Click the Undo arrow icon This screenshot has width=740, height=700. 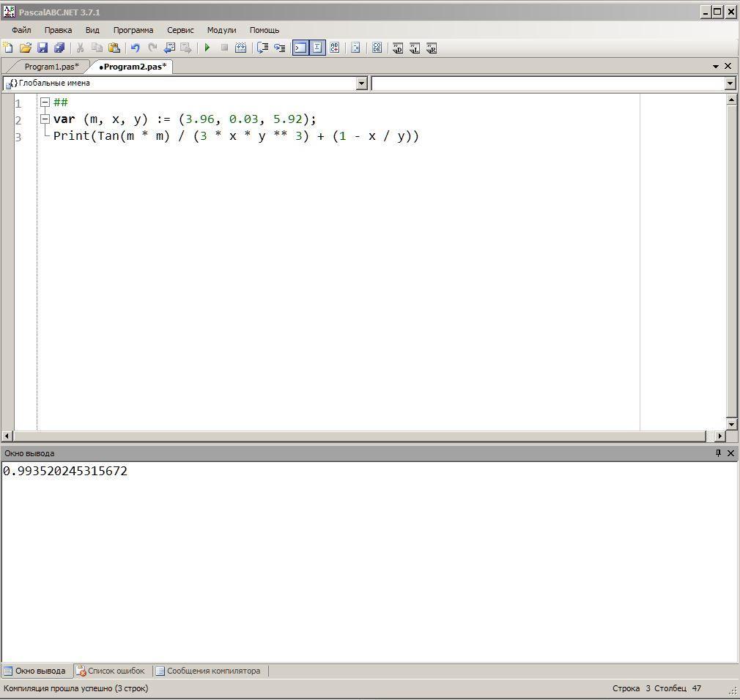(x=135, y=48)
